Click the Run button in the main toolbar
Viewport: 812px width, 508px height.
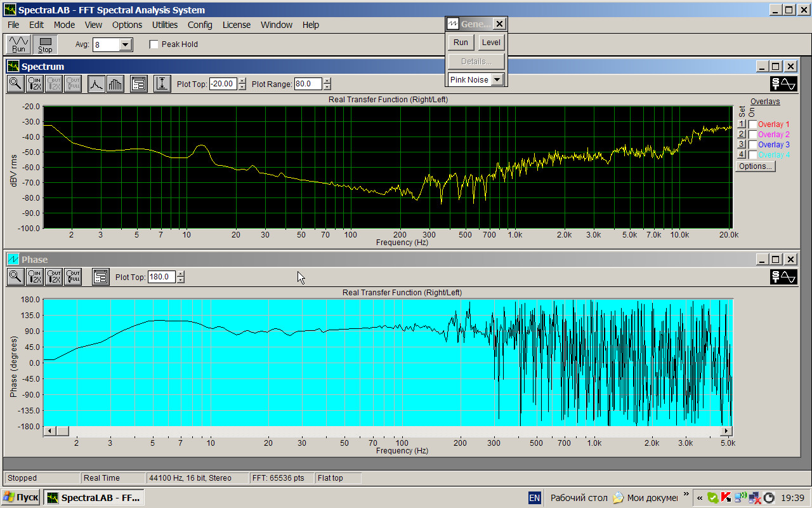point(18,44)
